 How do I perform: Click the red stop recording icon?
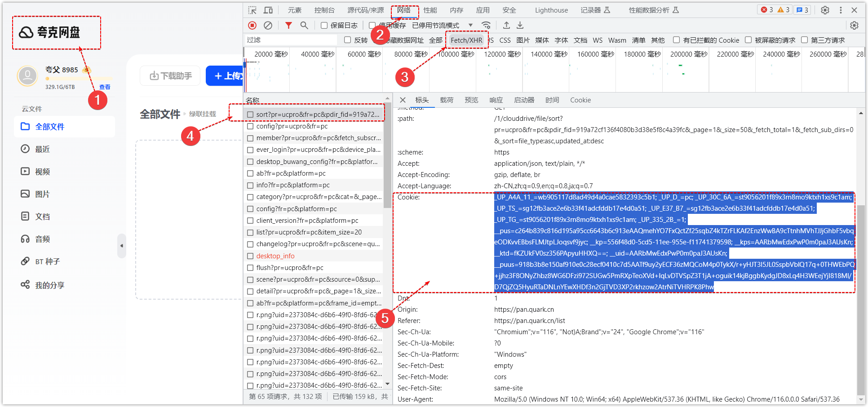tap(252, 26)
